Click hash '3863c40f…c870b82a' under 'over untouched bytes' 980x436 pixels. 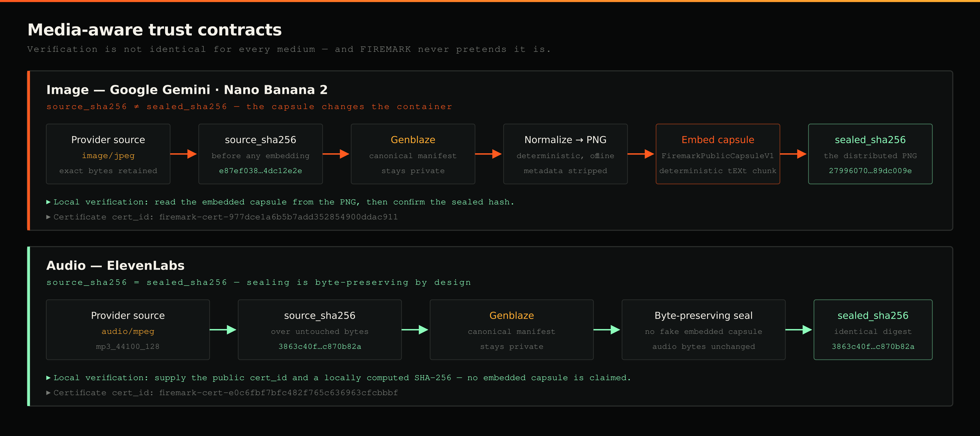click(319, 347)
